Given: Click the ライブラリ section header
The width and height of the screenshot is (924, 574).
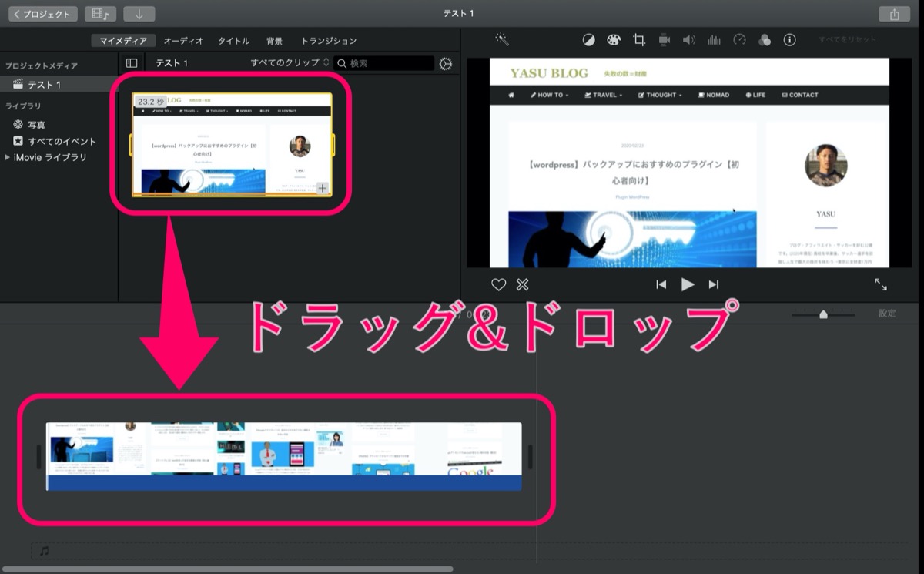Looking at the screenshot, I should point(23,106).
